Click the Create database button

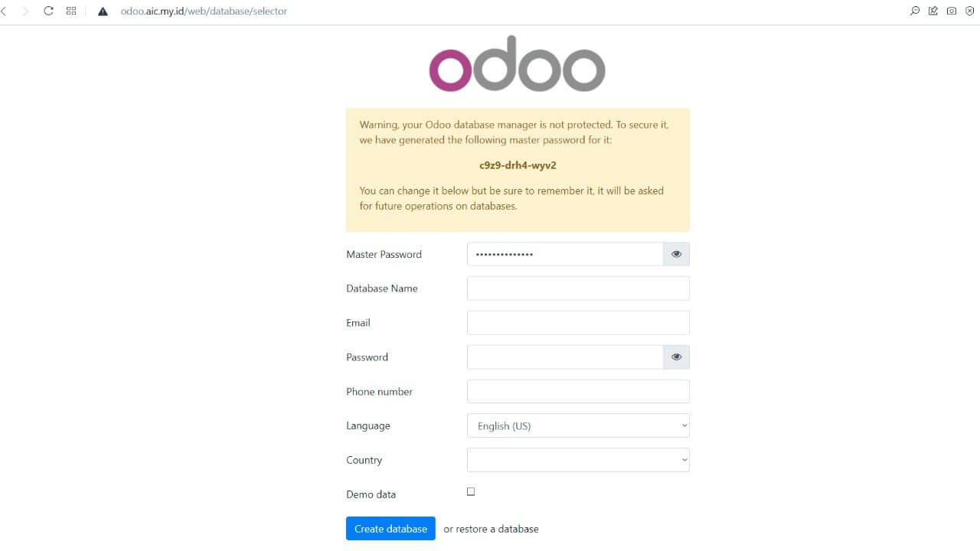point(390,529)
